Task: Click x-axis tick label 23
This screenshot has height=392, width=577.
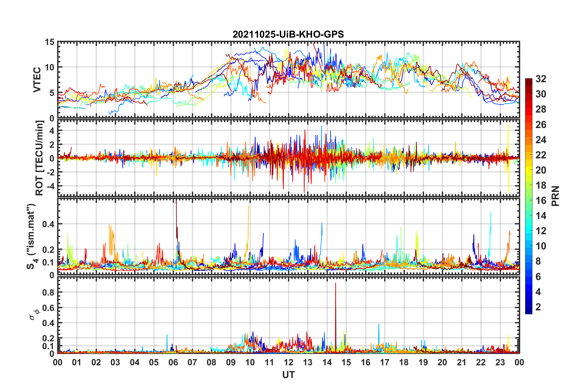Action: (500, 362)
